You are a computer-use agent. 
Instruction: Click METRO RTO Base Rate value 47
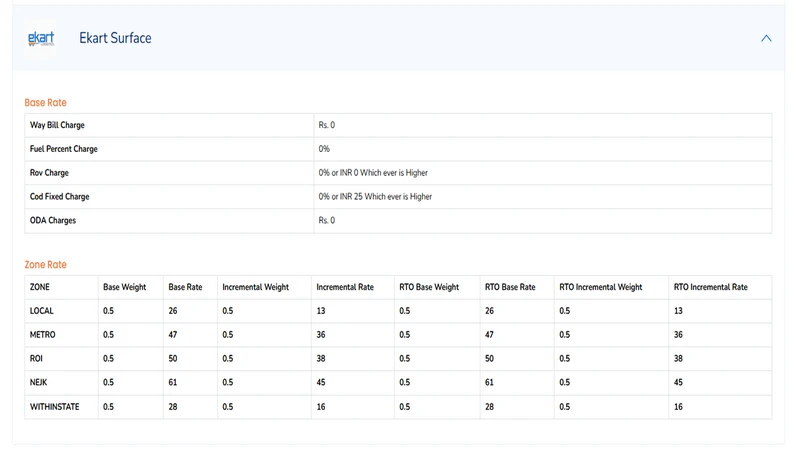489,335
